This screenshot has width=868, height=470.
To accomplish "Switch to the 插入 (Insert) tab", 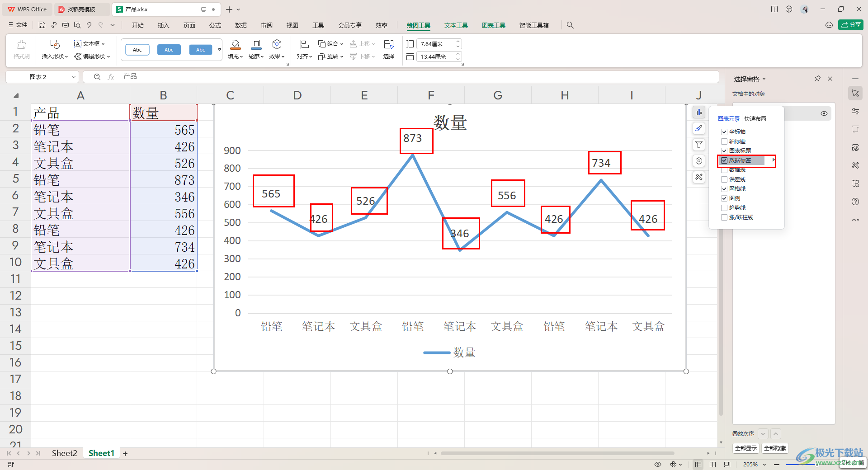I will coord(163,25).
